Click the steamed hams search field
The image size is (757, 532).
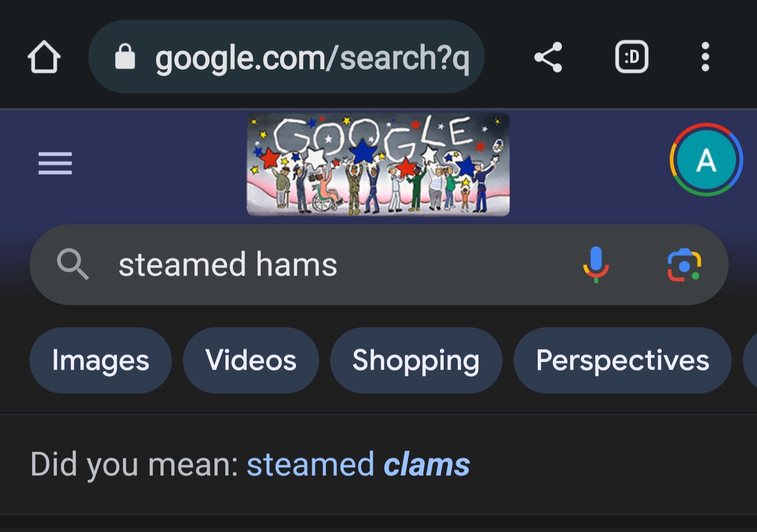coord(378,265)
